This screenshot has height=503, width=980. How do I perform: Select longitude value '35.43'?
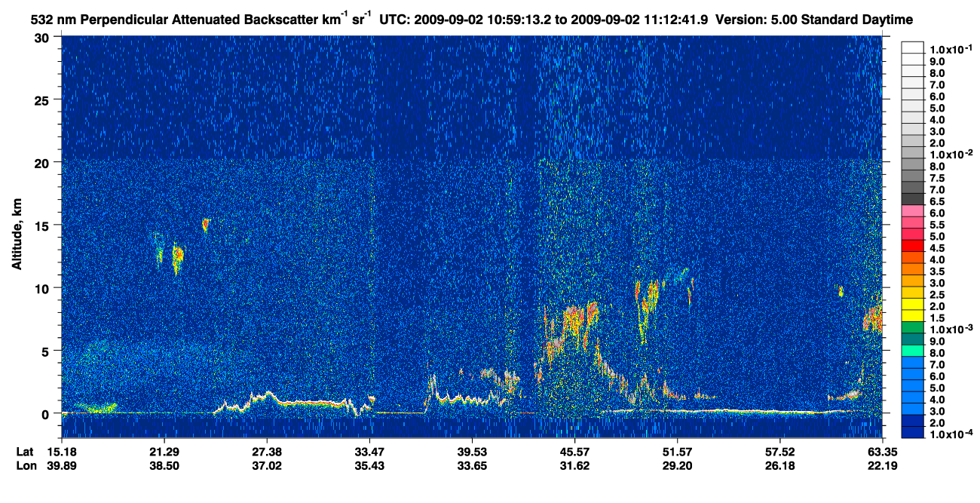pos(369,465)
